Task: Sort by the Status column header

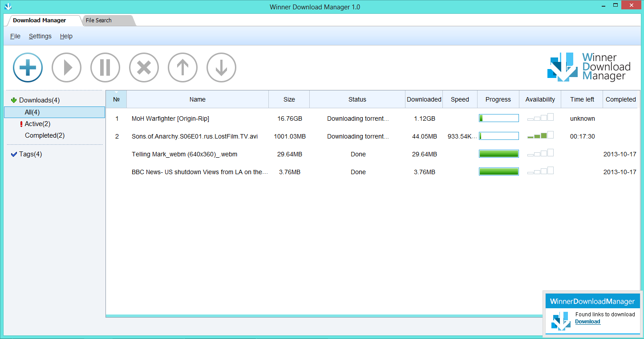Action: pyautogui.click(x=357, y=99)
